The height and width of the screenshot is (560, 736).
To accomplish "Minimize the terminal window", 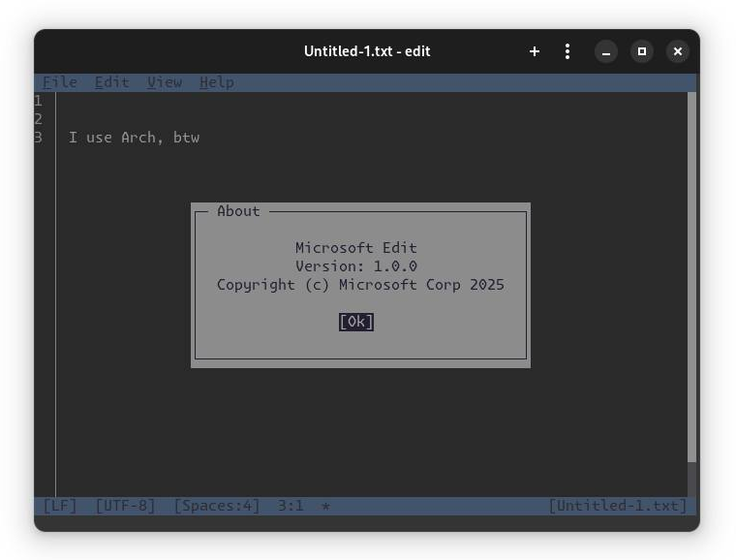I will [605, 51].
